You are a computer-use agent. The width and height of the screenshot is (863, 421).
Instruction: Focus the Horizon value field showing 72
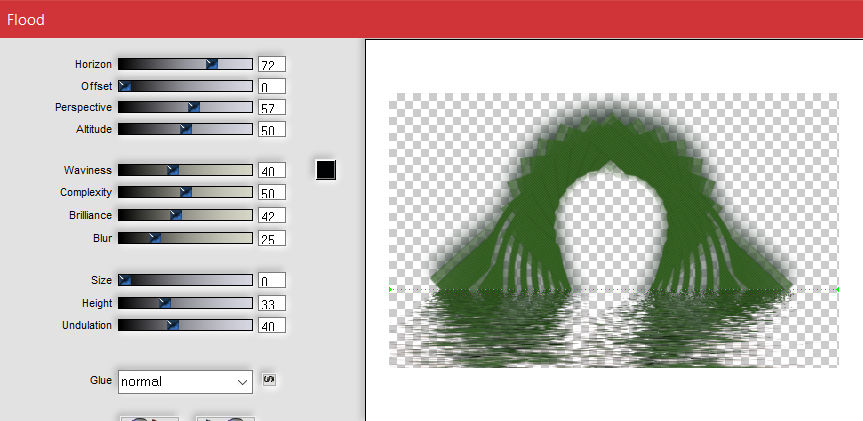(271, 65)
